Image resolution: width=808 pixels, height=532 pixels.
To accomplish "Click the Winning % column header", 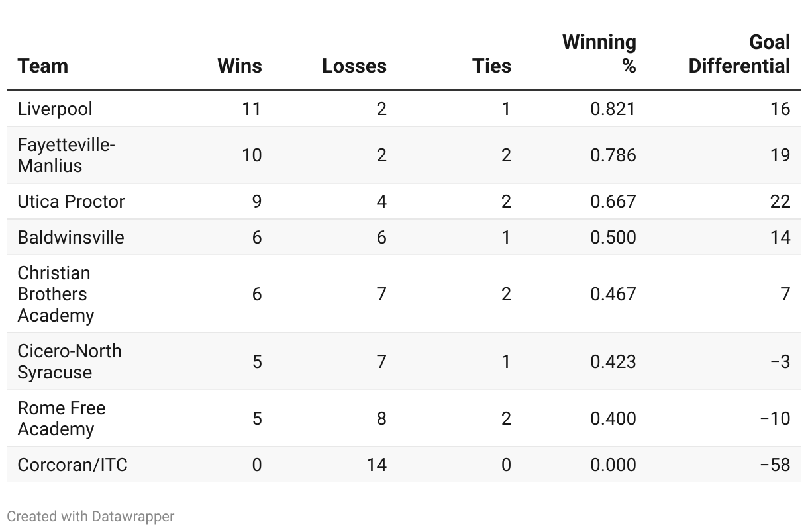I will point(599,54).
